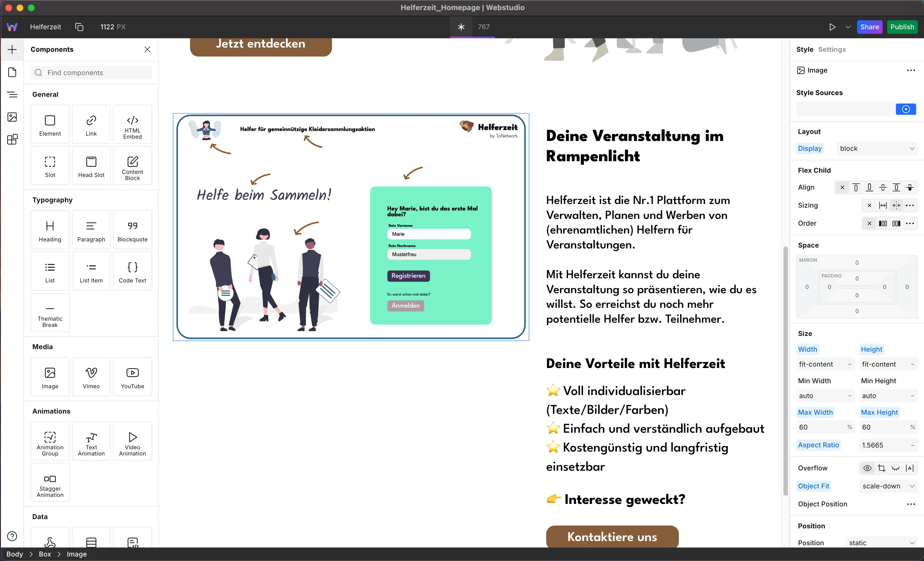Image resolution: width=924 pixels, height=561 pixels.
Task: Insert the YouTube component
Action: point(132,377)
